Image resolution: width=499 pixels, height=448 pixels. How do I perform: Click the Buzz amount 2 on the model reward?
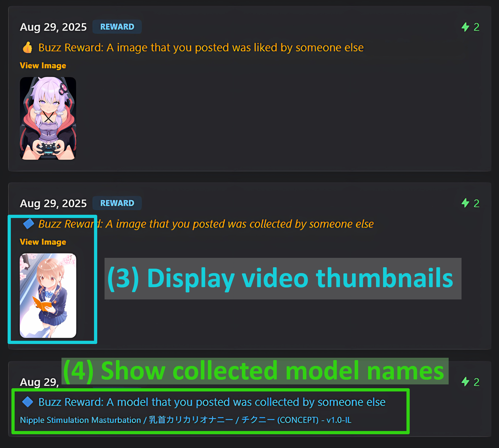click(476, 382)
